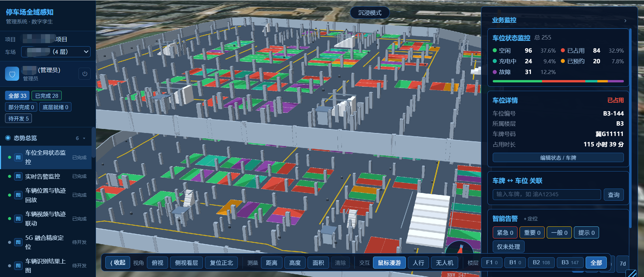Collapse the 态势总览 section arrow
The image size is (644, 277).
click(x=84, y=138)
